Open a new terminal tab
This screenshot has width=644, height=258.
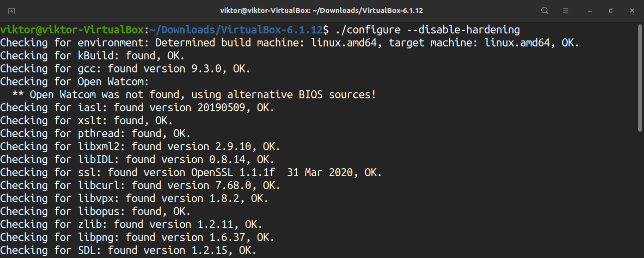pyautogui.click(x=12, y=10)
